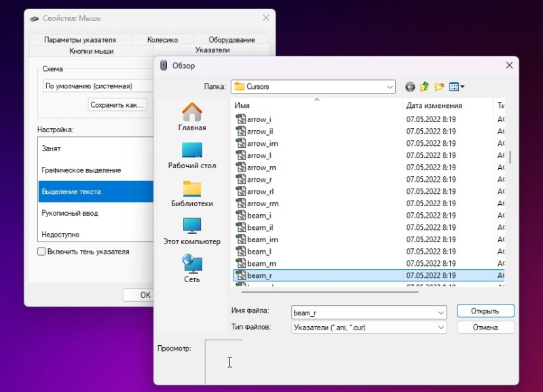Open the Папка folder dropdown
543x392 pixels.
click(x=389, y=86)
